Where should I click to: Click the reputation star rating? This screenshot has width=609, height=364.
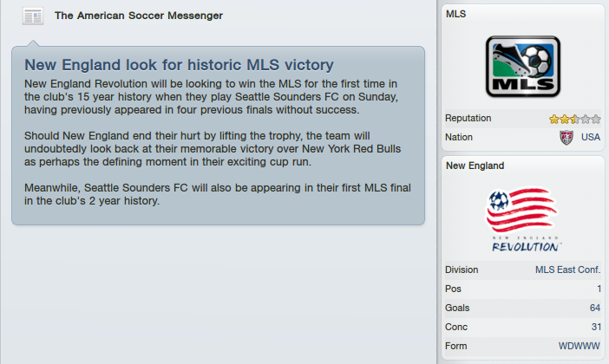click(574, 119)
